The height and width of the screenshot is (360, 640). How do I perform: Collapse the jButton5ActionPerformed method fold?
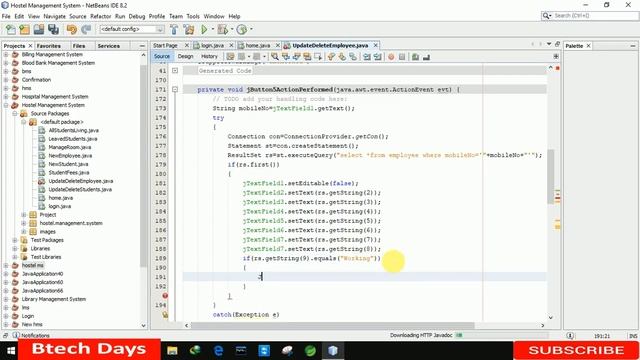pyautogui.click(x=175, y=89)
